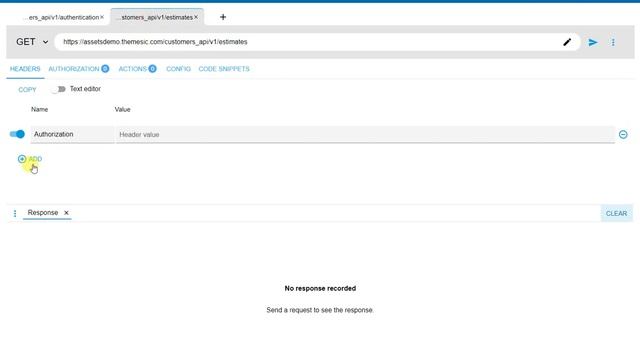This screenshot has height=360, width=640.
Task: Close the authentication request tab
Action: 102,17
